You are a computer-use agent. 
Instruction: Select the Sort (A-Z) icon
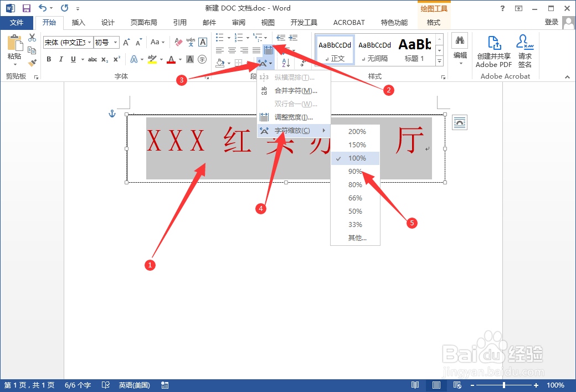point(286,63)
